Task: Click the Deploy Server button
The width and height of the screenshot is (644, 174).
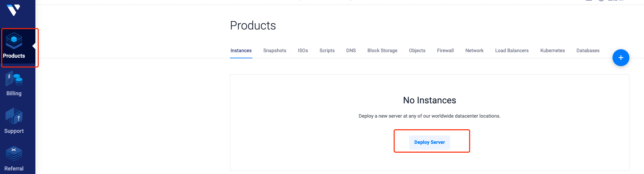Action: (x=429, y=142)
